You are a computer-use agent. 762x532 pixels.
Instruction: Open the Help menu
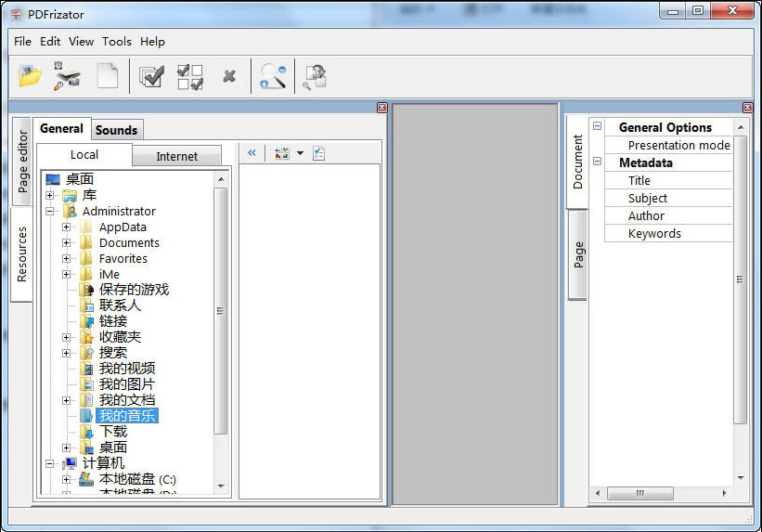tap(152, 42)
